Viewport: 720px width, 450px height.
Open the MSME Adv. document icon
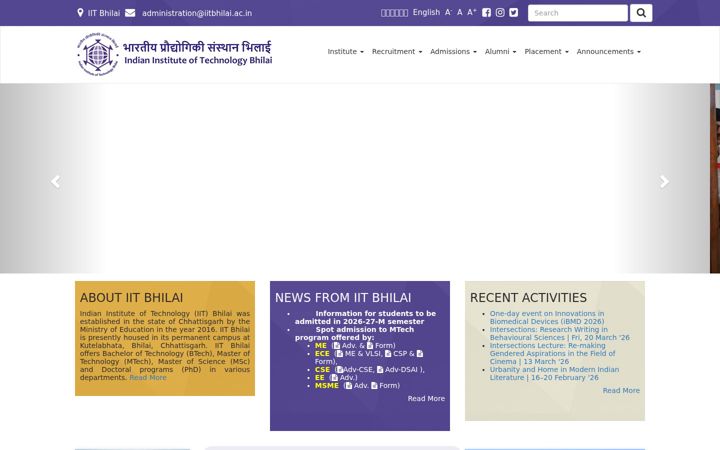point(349,386)
